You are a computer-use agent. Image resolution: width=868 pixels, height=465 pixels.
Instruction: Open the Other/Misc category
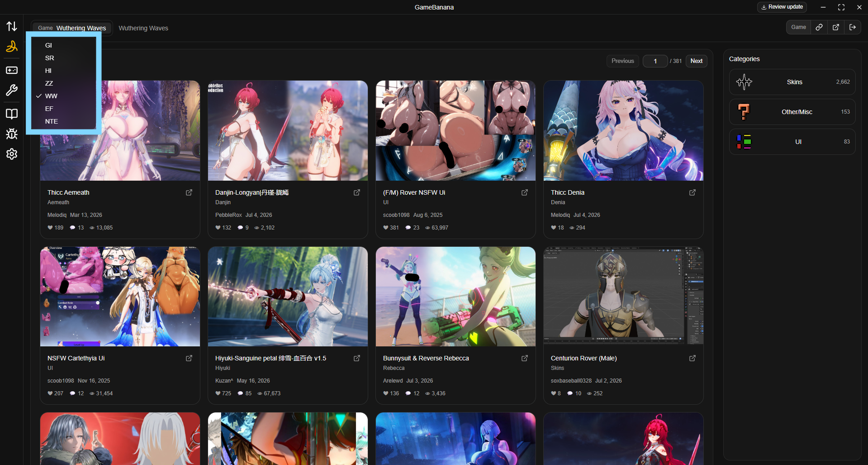(792, 112)
